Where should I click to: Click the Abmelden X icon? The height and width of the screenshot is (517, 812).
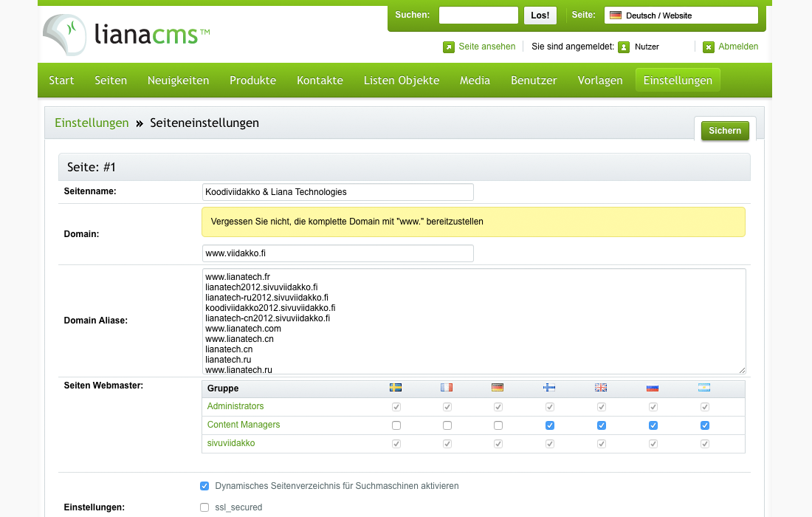709,47
